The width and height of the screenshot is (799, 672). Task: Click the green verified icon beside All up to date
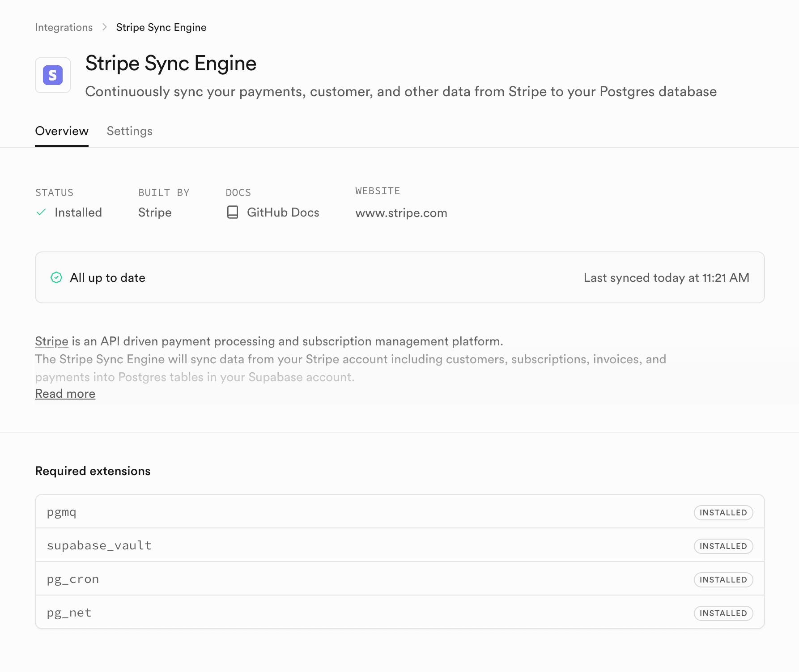coord(56,277)
